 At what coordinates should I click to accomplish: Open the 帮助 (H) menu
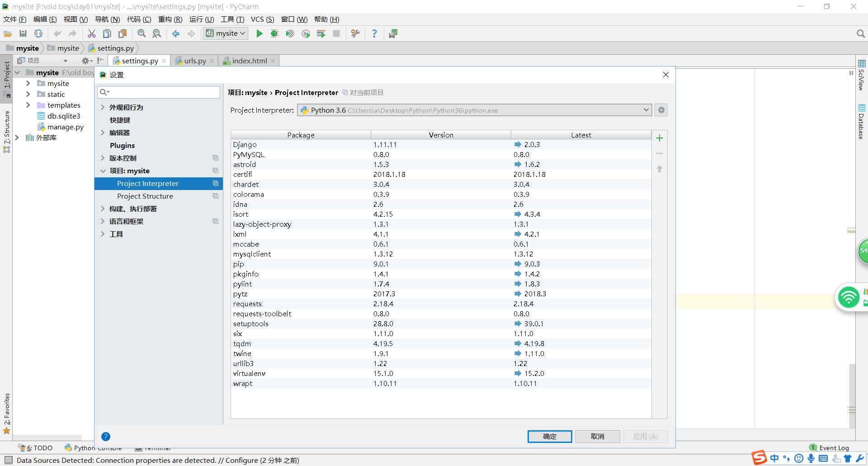pos(326,19)
